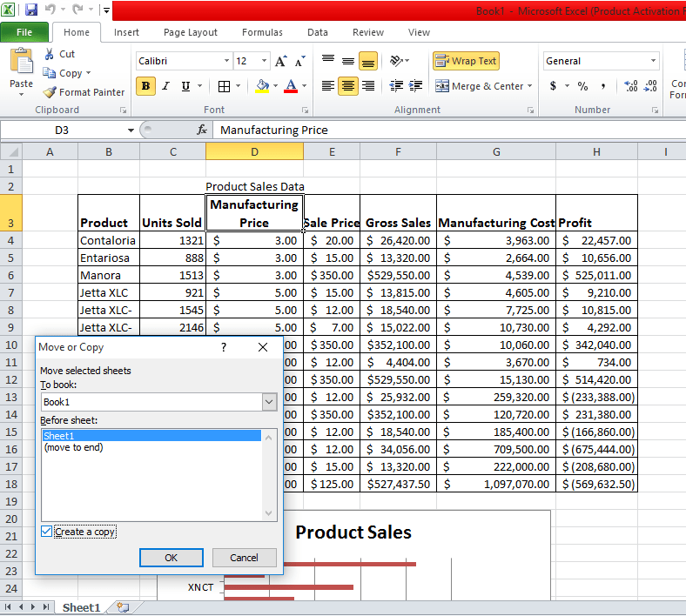The height and width of the screenshot is (616, 686).
Task: Expand the Paste options arrow
Action: pyautogui.click(x=21, y=95)
